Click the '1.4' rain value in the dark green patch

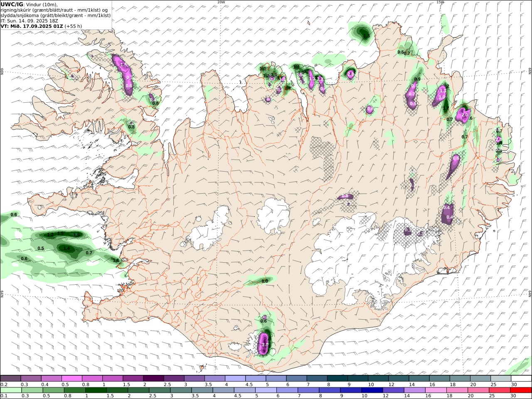coord(66,248)
